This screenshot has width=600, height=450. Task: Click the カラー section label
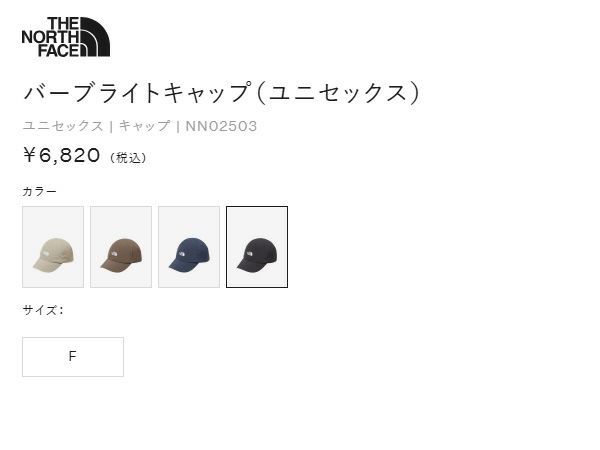39,191
